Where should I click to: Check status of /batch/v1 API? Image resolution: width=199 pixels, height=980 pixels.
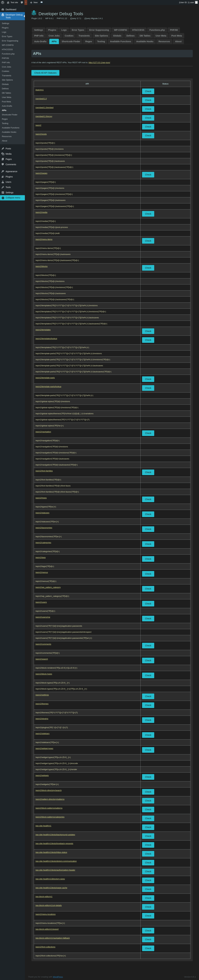pos(148,91)
